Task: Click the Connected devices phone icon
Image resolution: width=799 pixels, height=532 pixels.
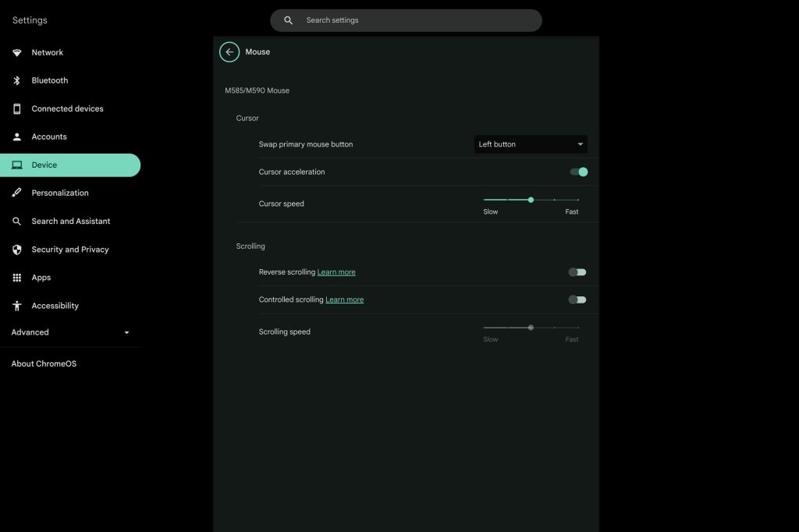Action: pyautogui.click(x=17, y=108)
